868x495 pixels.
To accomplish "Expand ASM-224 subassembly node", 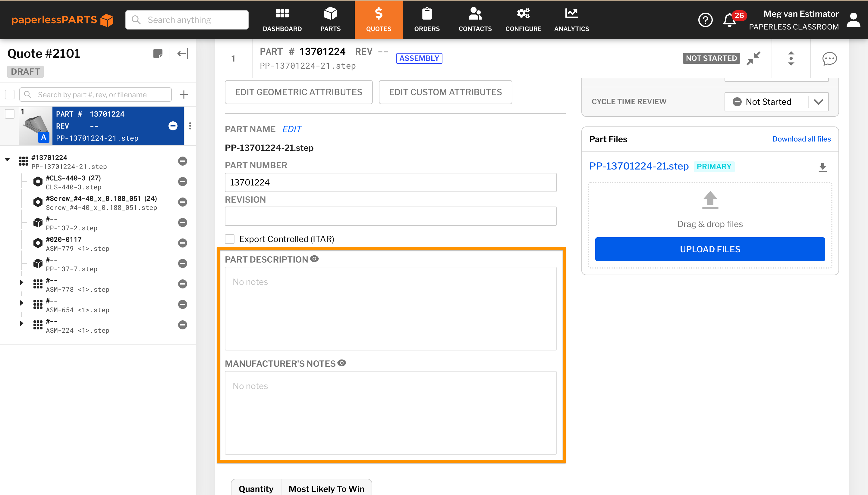I will [x=21, y=323].
